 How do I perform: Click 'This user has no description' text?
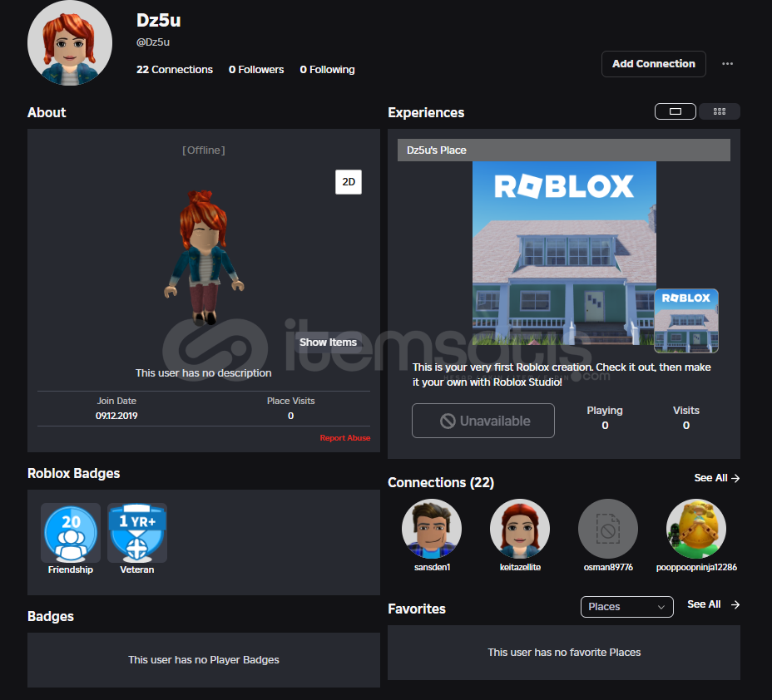point(203,373)
